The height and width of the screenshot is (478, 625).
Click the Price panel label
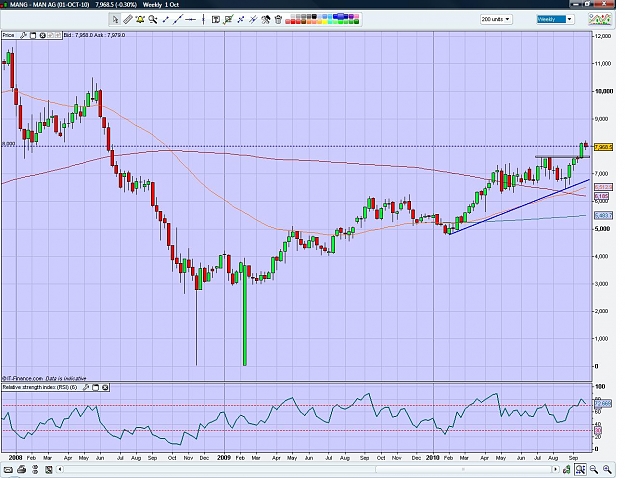8,35
